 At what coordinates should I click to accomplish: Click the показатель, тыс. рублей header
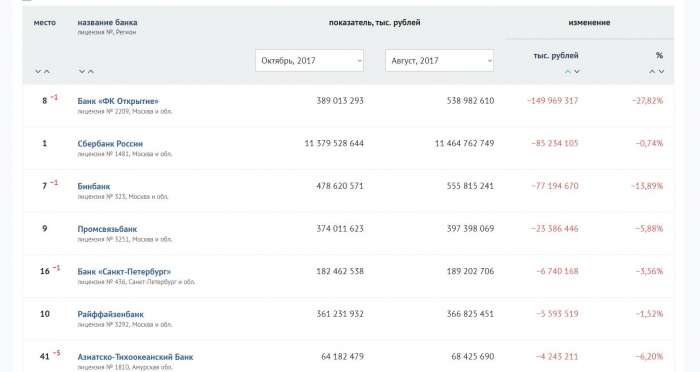pos(375,22)
